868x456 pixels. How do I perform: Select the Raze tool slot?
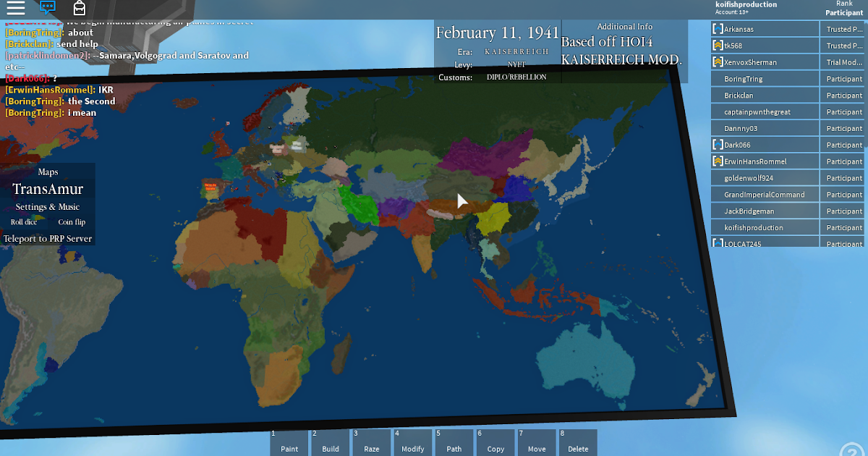(x=372, y=442)
